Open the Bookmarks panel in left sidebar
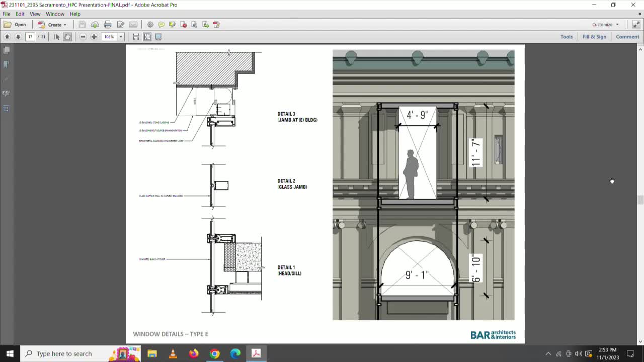The width and height of the screenshot is (644, 362). point(7,64)
